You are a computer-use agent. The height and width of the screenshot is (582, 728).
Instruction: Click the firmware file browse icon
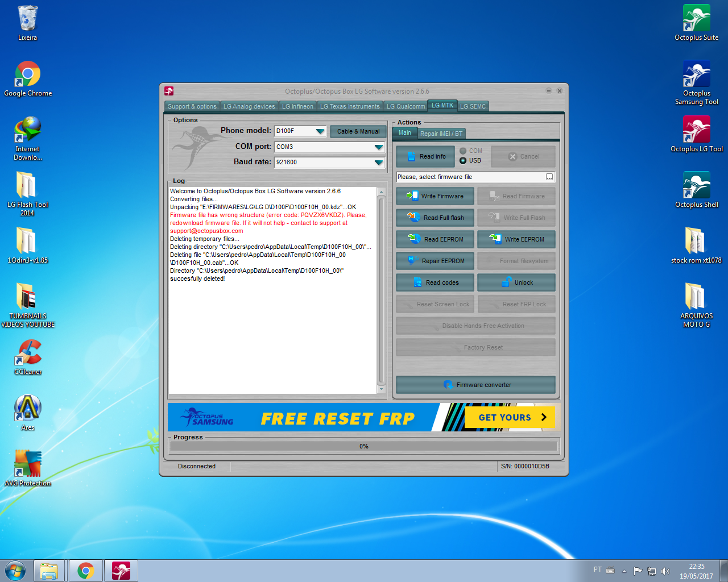click(549, 177)
